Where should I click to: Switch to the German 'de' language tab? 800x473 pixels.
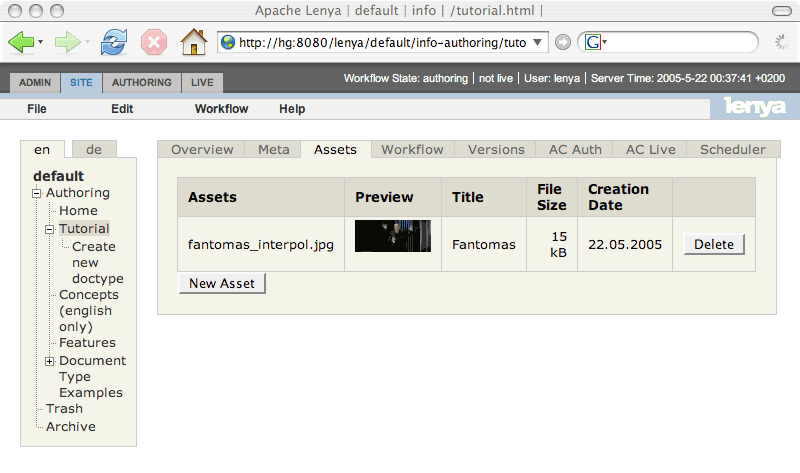point(94,149)
